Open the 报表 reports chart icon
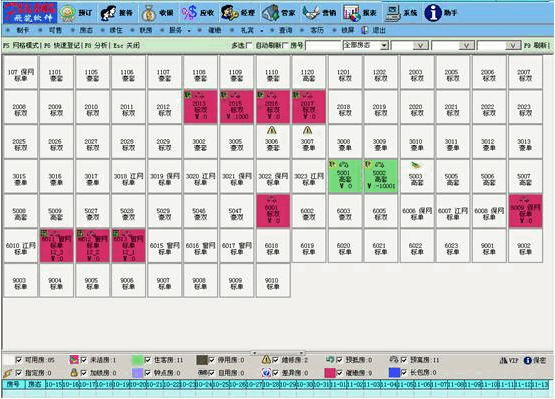This screenshot has height=399, width=555. 351,13
